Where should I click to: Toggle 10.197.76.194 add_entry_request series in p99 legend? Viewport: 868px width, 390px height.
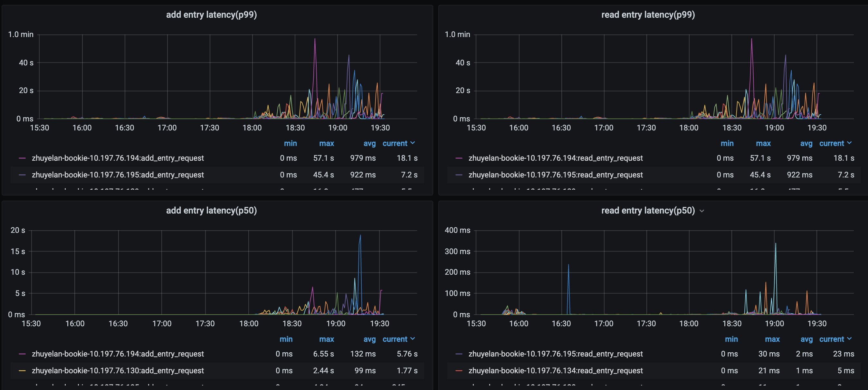click(x=118, y=158)
